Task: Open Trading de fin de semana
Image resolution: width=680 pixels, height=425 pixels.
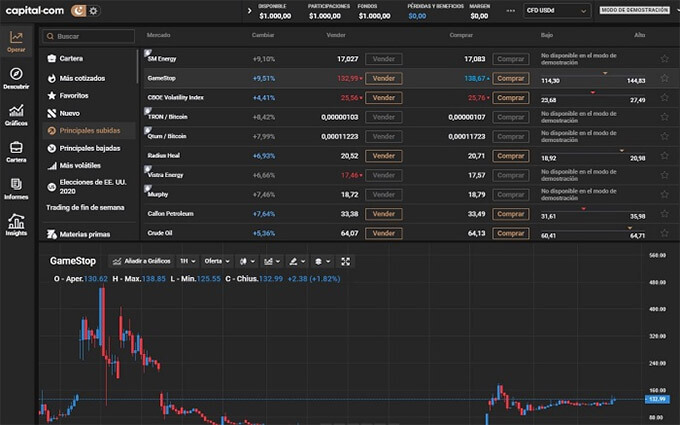Action: 85,207
